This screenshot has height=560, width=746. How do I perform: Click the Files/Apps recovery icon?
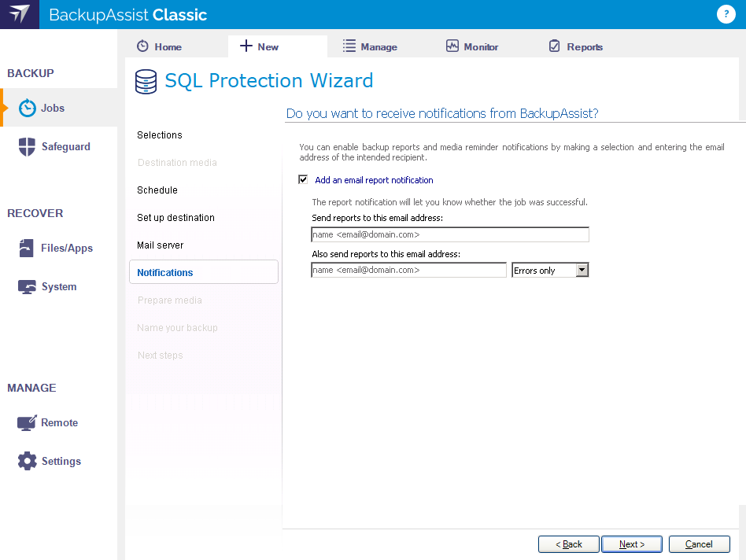pyautogui.click(x=27, y=248)
